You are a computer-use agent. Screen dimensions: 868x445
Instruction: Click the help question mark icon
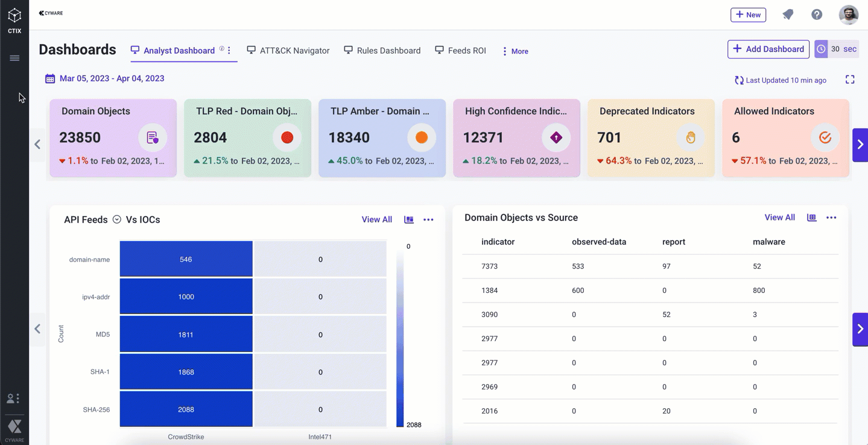(x=817, y=15)
